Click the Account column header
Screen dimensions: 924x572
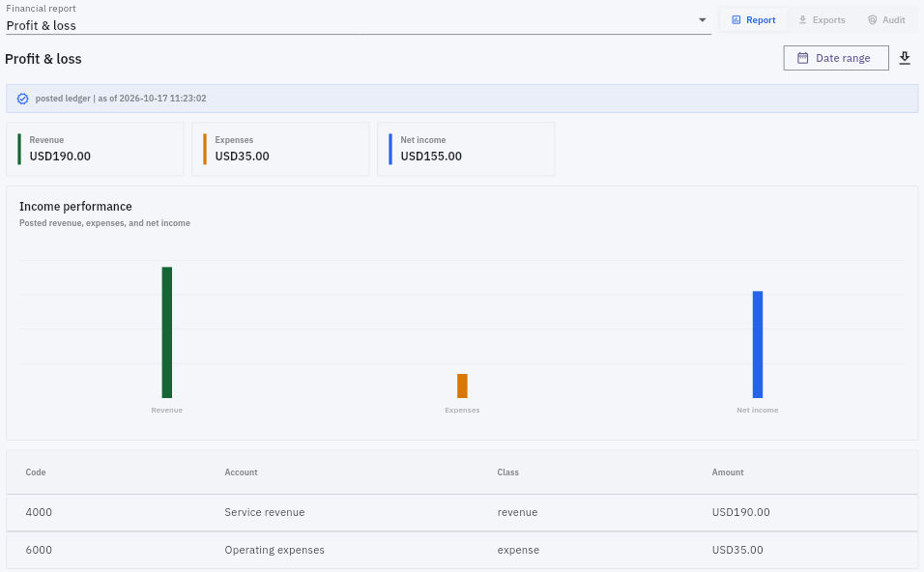241,472
